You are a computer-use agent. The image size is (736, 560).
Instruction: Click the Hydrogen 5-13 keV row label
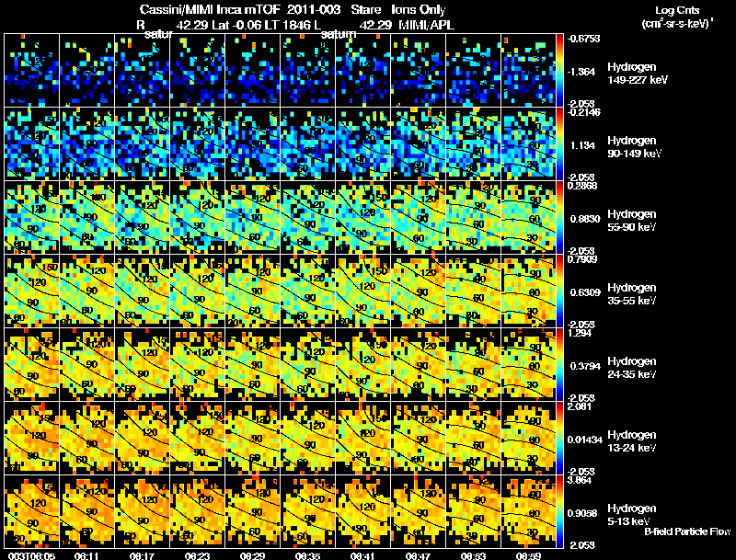click(631, 515)
